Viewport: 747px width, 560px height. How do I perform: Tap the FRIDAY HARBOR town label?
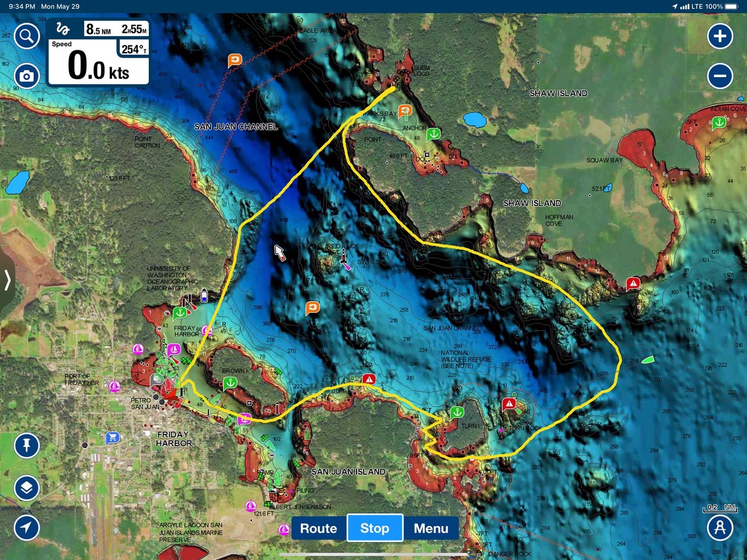click(173, 439)
